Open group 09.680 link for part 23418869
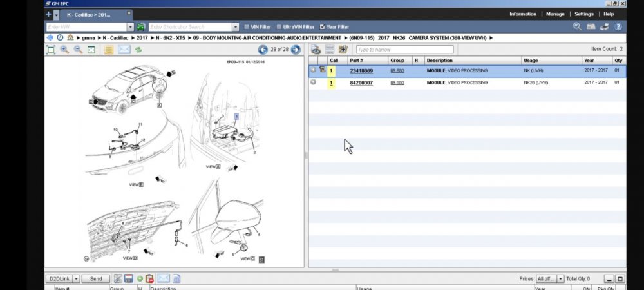 (x=397, y=71)
